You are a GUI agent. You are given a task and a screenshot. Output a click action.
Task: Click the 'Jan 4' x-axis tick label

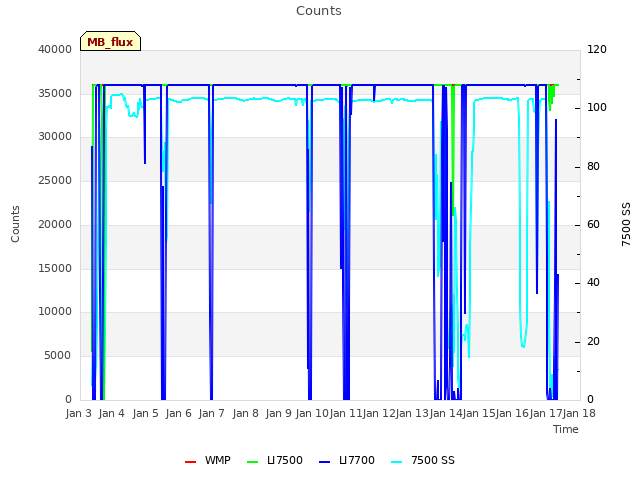111,413
